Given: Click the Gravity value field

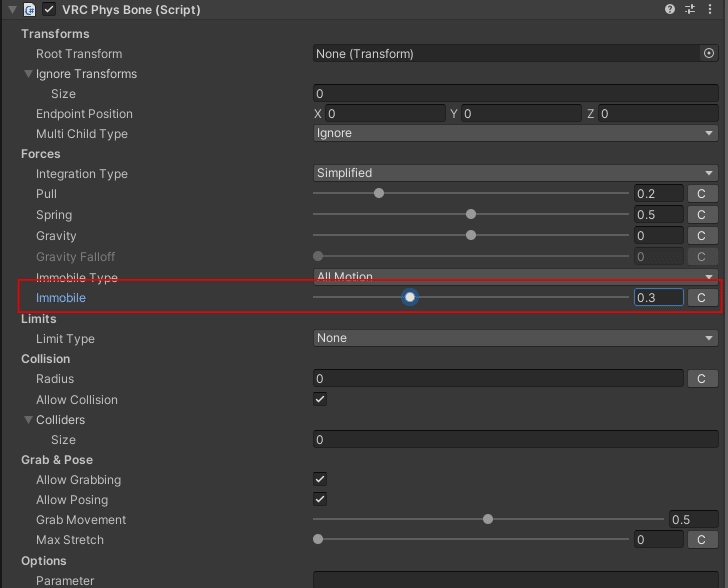Looking at the screenshot, I should point(658,235).
